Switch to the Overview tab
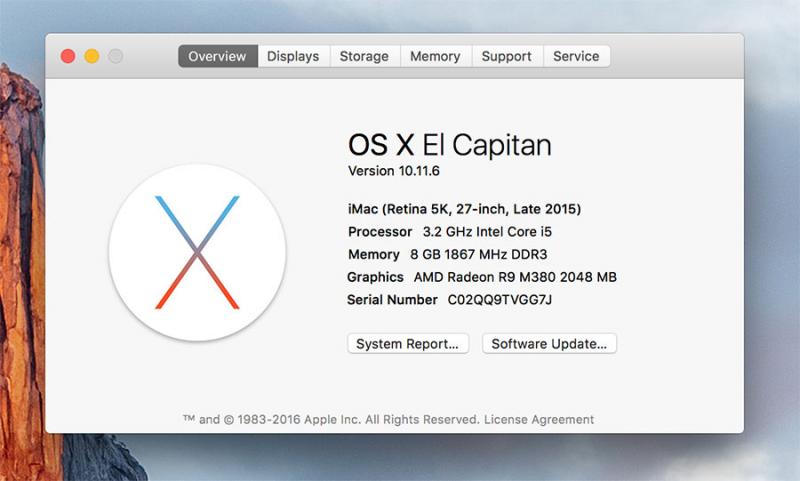This screenshot has height=481, width=800. pos(217,56)
